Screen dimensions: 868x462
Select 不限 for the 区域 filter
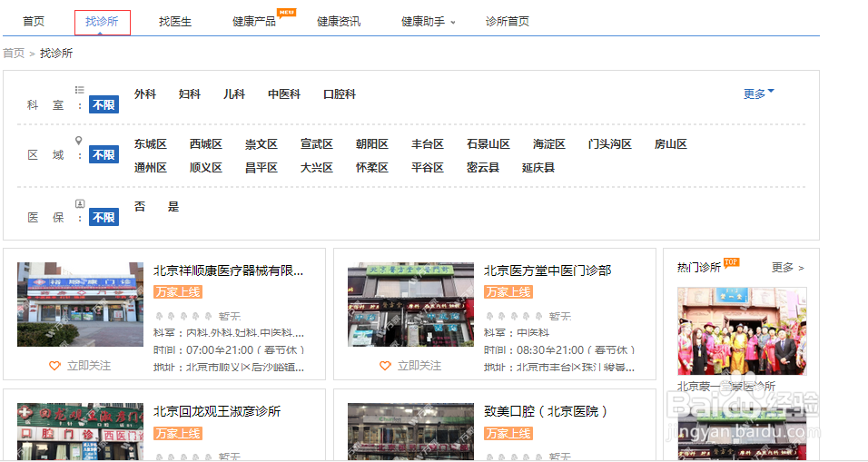(x=104, y=155)
